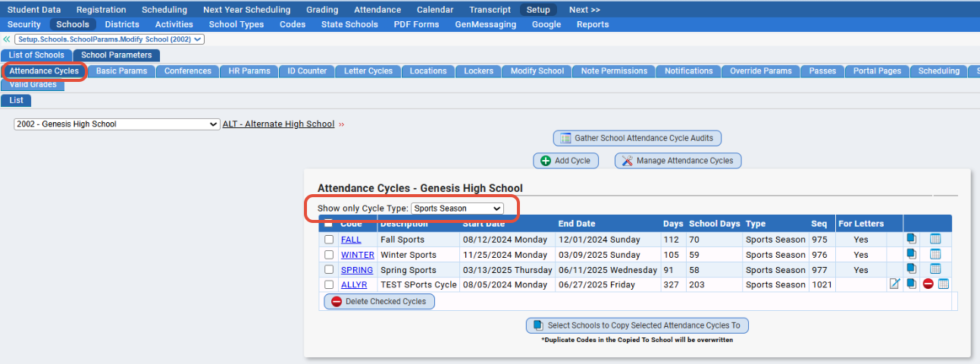Open the ALT - Alternate High School link
This screenshot has width=980, height=364.
click(x=278, y=124)
